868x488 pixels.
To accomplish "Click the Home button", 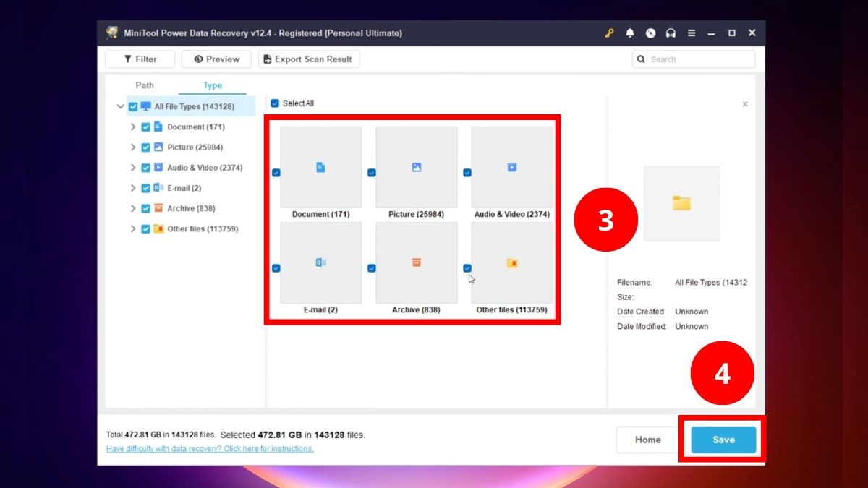I will click(x=648, y=440).
